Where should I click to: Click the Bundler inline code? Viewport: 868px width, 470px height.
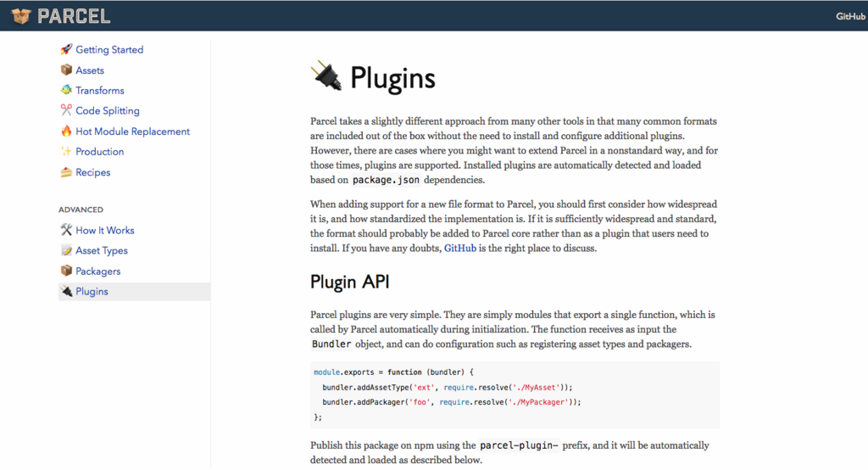tap(331, 344)
